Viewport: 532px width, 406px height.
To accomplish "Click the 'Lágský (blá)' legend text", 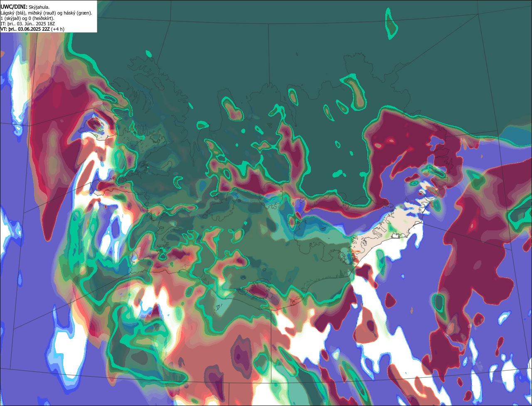I will 13,13.
